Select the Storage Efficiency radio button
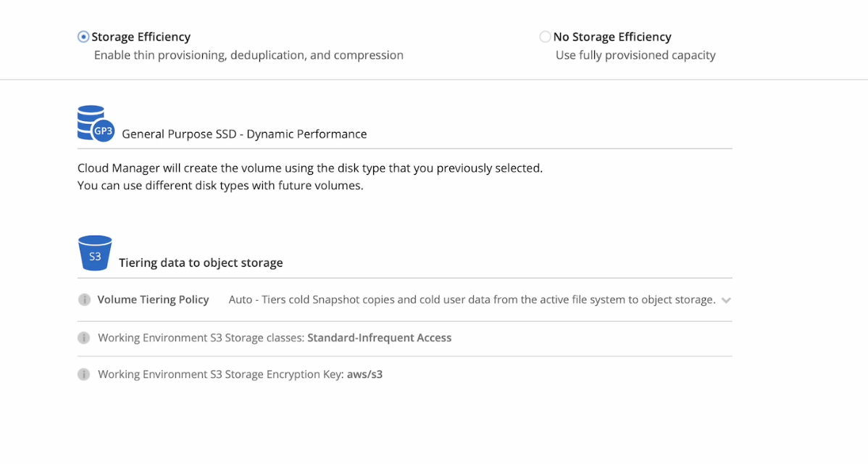 (x=83, y=37)
